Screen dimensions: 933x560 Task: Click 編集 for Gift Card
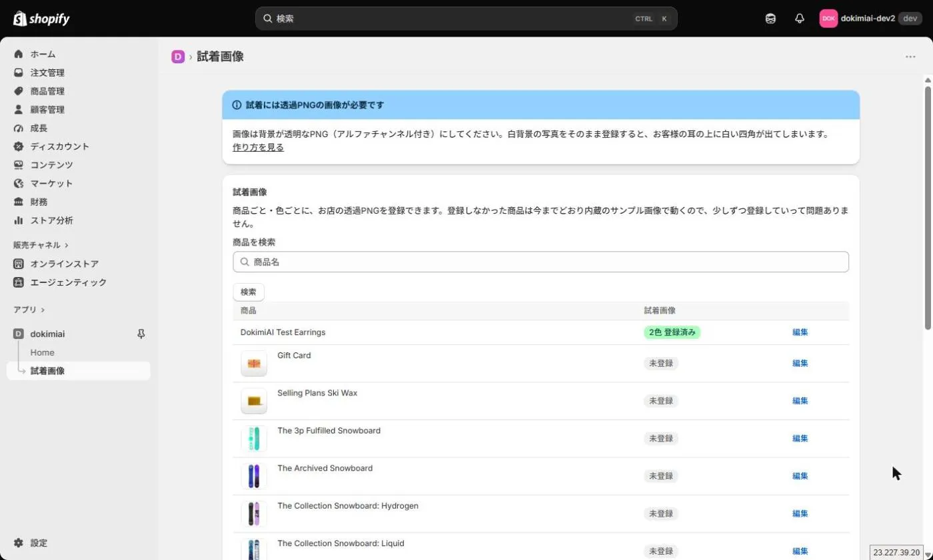pos(800,364)
